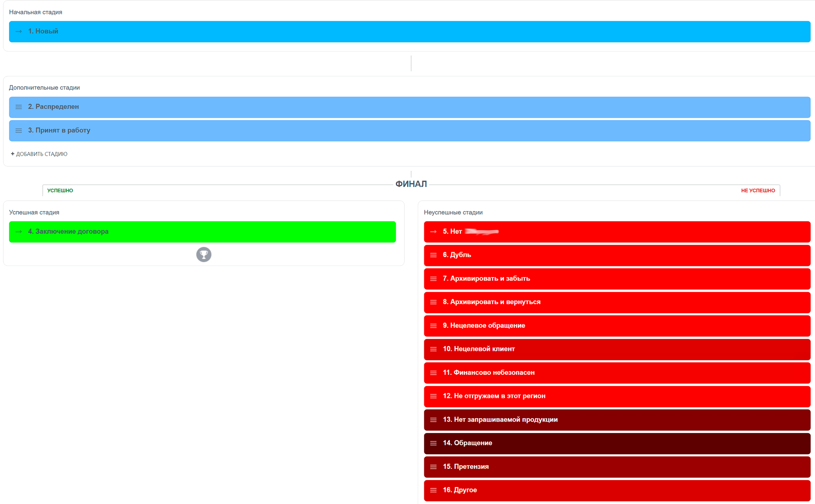
Task: Select the НЕ УСПЕШНО label
Action: [x=758, y=190]
